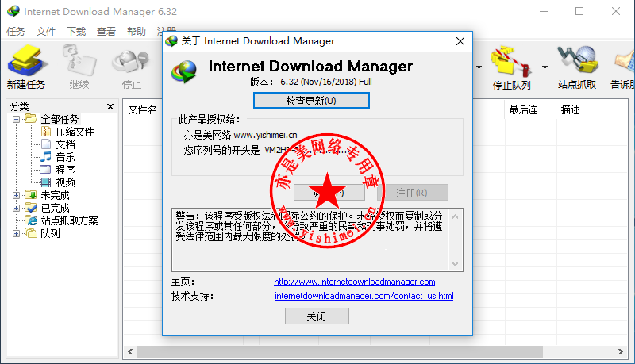
Task: Click the 描述 column header
Action: (570, 109)
